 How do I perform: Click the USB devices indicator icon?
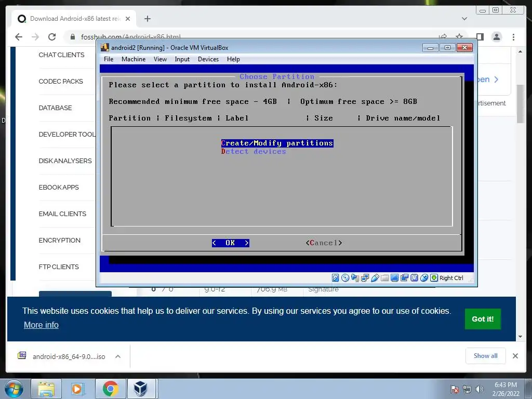coord(375,278)
